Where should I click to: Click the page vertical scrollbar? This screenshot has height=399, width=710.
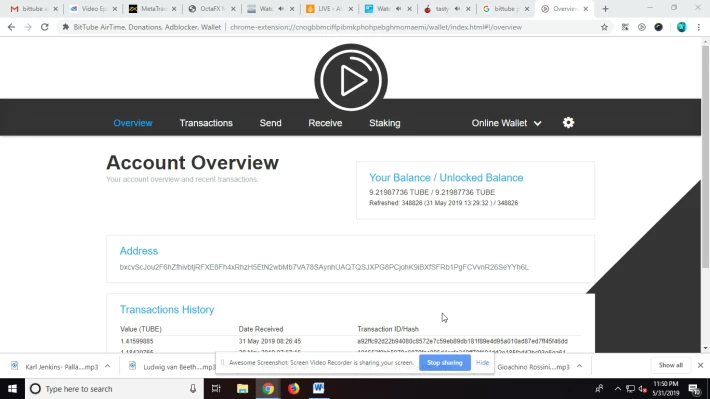pos(705,156)
